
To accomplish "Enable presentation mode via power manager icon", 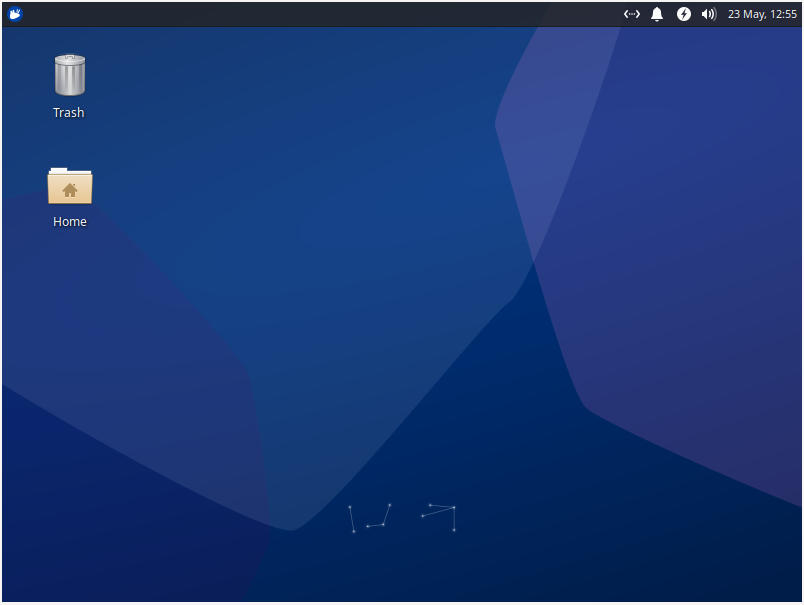I will coord(684,14).
